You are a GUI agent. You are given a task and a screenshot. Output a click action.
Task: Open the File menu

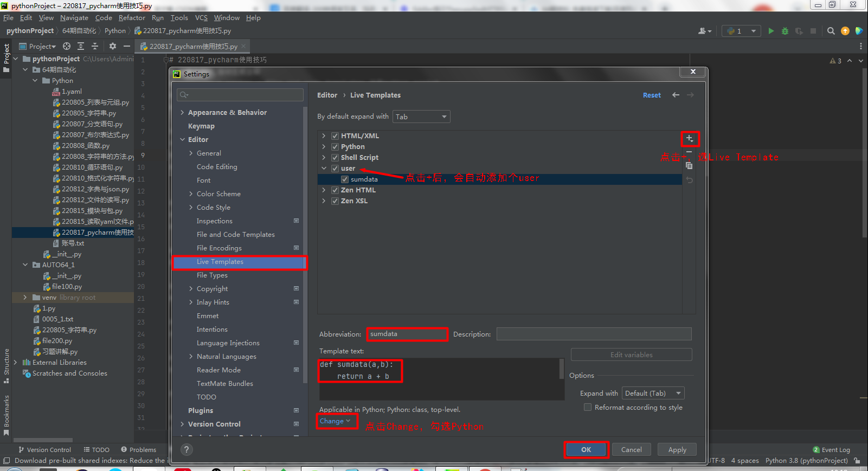(8, 18)
